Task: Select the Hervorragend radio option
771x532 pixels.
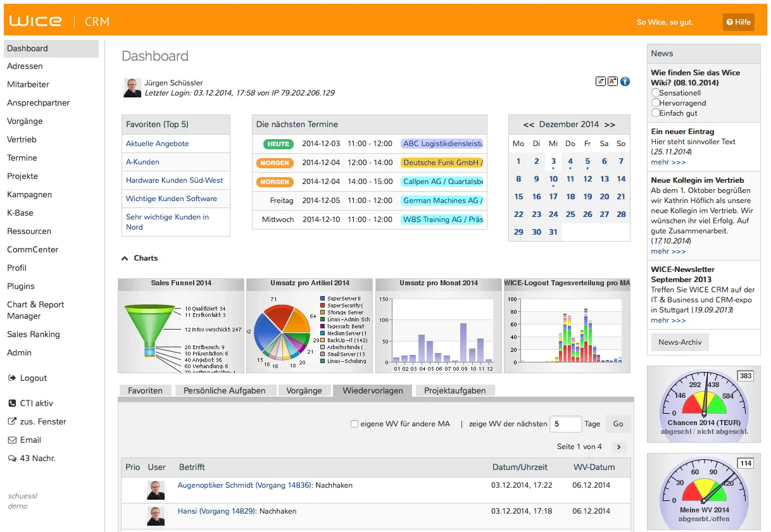Action: (656, 102)
